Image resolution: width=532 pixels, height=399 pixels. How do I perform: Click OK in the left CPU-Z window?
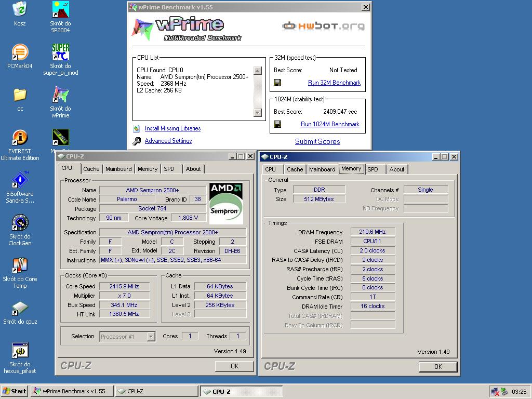point(234,366)
